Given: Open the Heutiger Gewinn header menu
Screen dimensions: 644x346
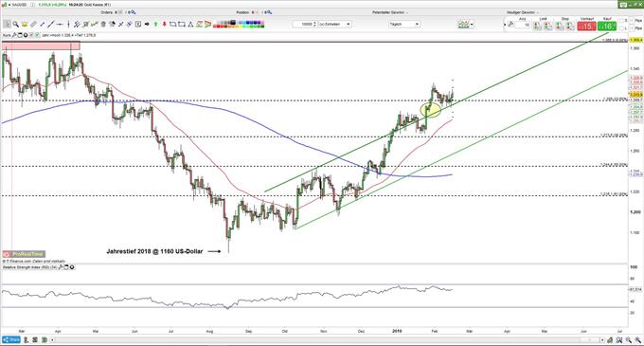Looking at the screenshot, I should pos(522,12).
